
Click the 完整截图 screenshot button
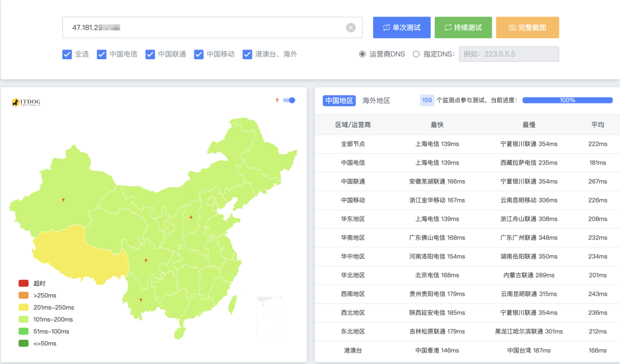pyautogui.click(x=527, y=28)
